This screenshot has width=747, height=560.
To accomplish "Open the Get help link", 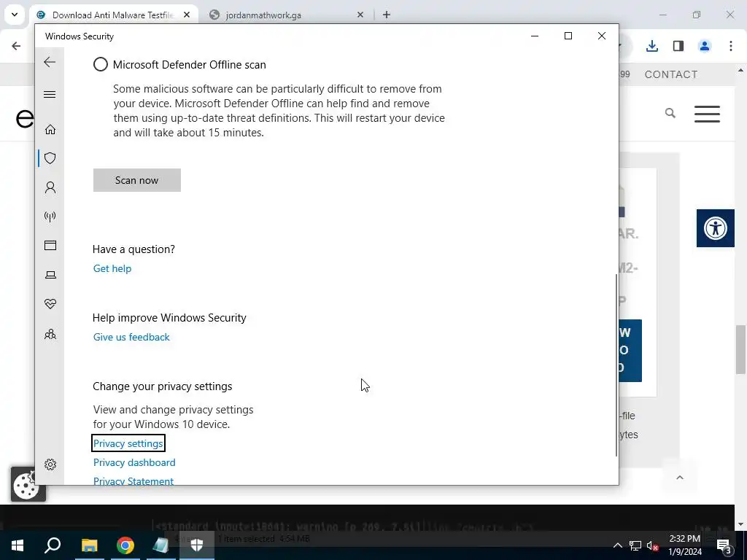I will [112, 268].
